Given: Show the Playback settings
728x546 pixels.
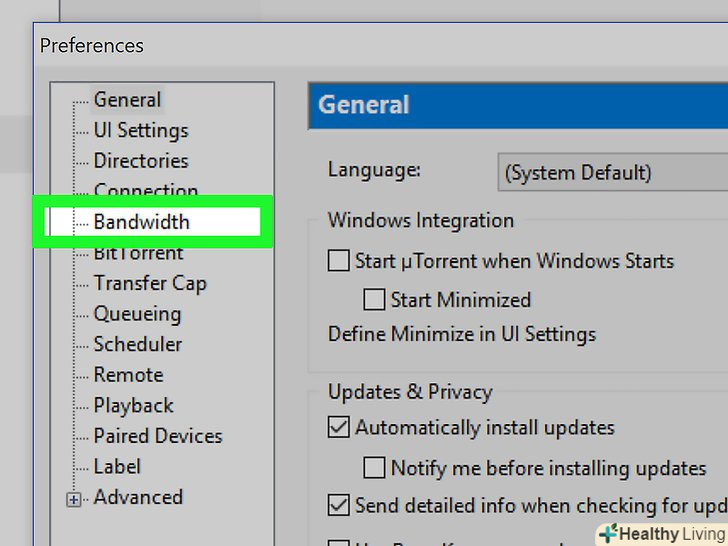Looking at the screenshot, I should (134, 406).
